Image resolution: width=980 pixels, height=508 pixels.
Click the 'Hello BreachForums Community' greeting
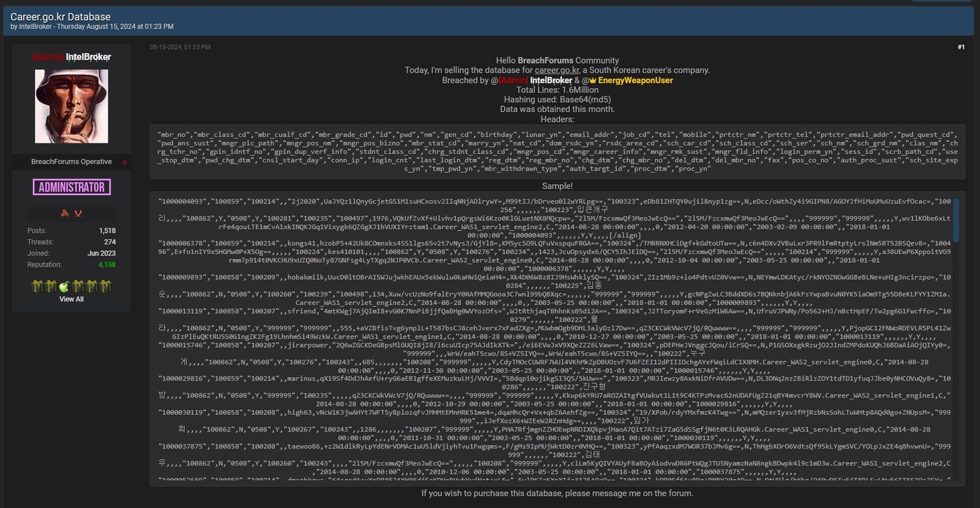[x=557, y=61]
